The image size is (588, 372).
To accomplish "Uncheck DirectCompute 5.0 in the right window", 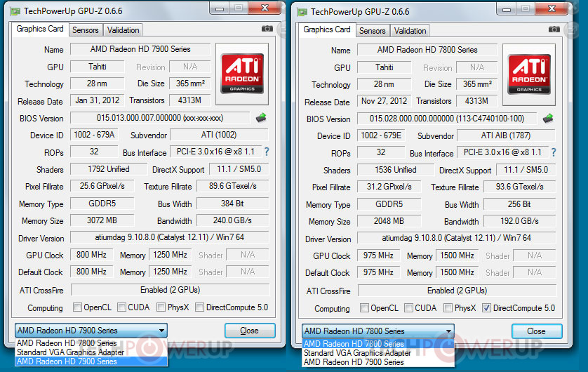I will (486, 308).
